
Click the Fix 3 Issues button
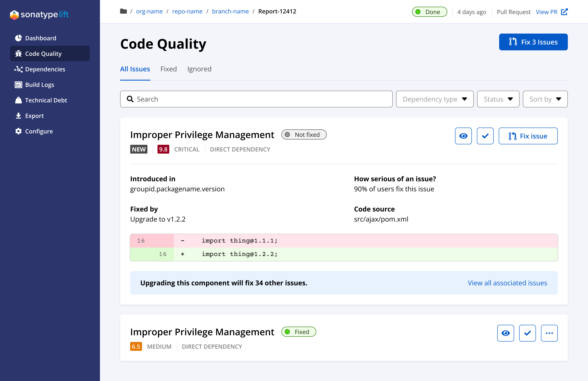point(533,42)
